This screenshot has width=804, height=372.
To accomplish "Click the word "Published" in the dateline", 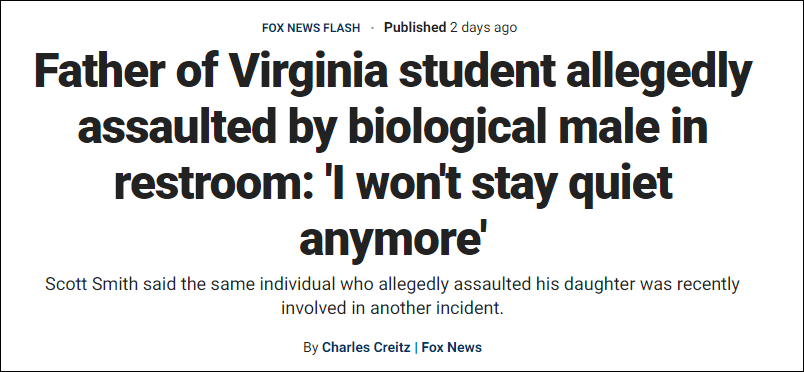I will click(415, 28).
